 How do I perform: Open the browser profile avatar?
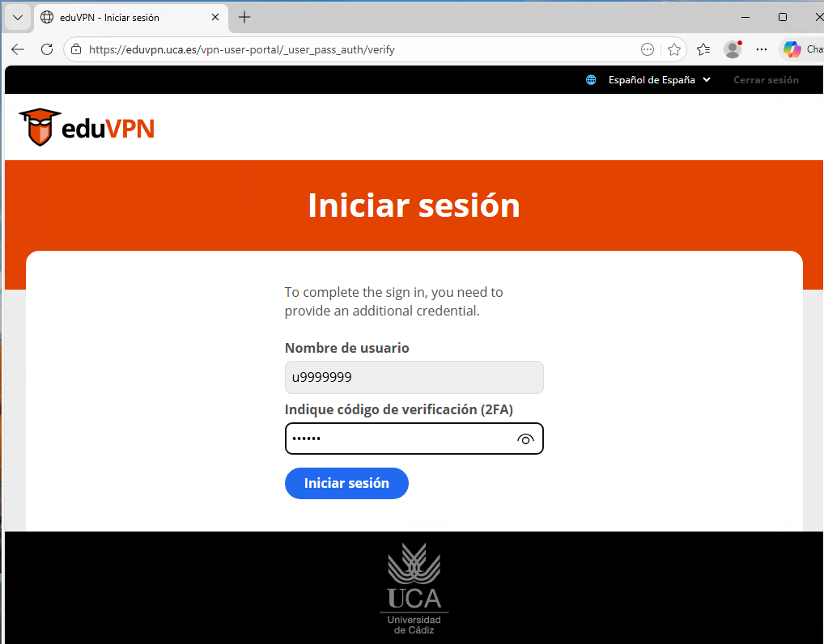pos(733,49)
